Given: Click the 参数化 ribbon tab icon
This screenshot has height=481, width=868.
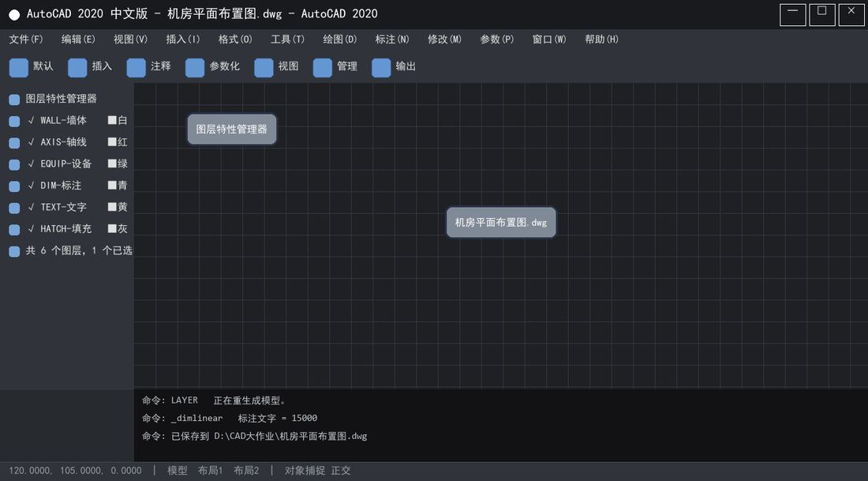Looking at the screenshot, I should (x=195, y=68).
